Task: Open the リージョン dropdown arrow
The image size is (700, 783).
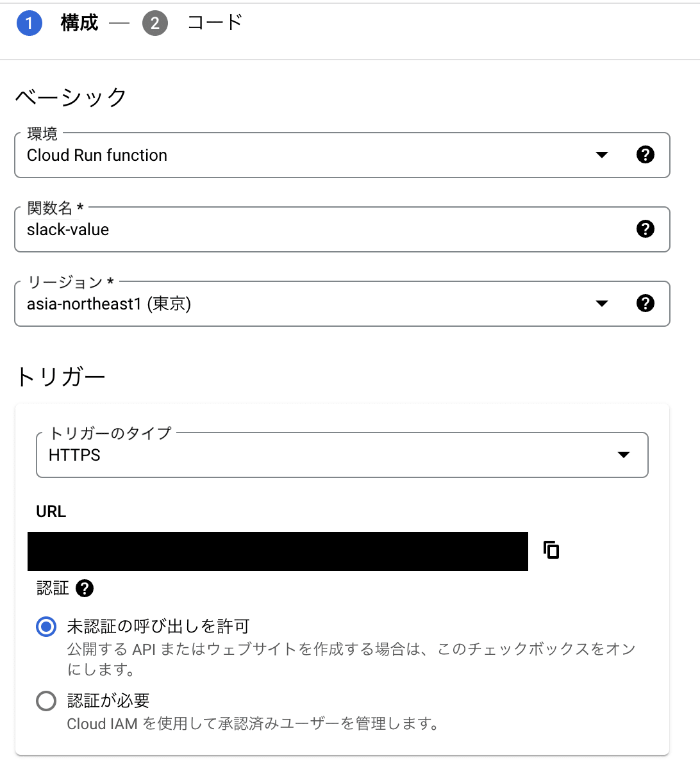Action: (x=601, y=304)
